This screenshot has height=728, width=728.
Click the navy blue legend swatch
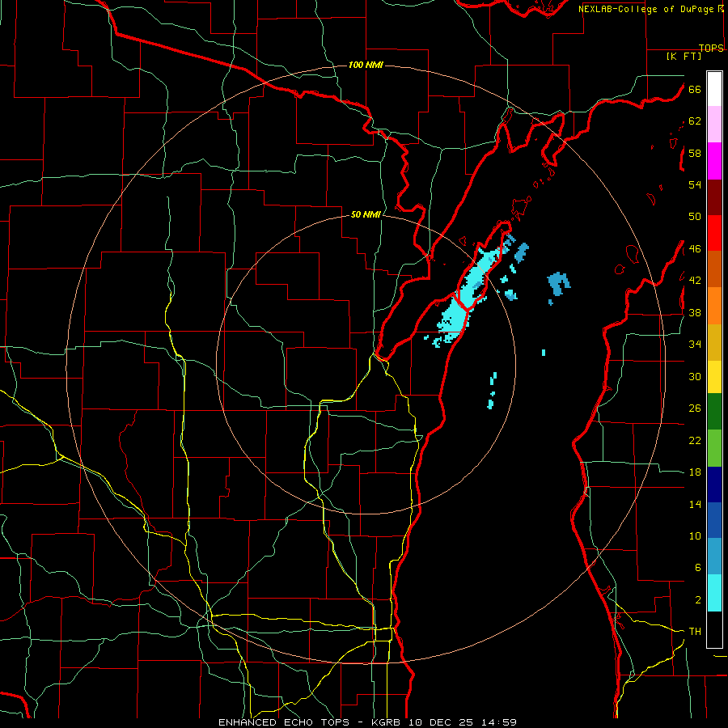[714, 485]
